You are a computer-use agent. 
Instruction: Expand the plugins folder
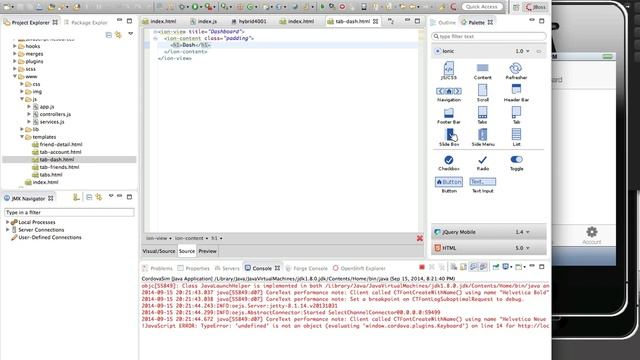coord(15,61)
